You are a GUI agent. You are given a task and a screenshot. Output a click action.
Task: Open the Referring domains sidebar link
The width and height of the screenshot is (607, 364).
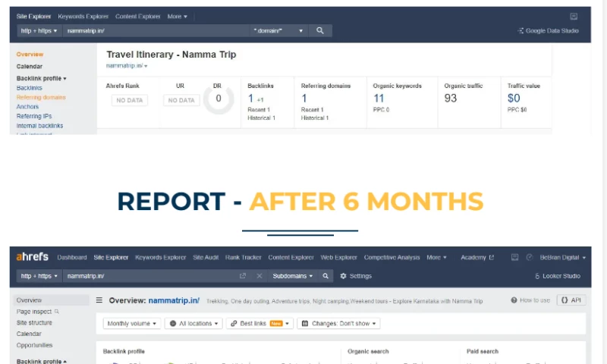tap(41, 97)
